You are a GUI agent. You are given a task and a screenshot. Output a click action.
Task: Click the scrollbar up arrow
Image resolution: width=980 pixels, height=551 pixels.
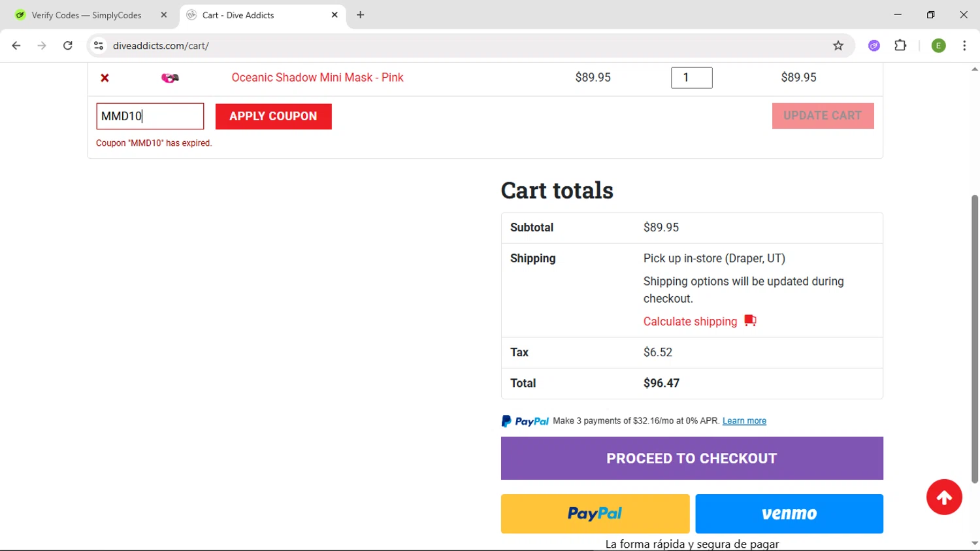tap(975, 69)
